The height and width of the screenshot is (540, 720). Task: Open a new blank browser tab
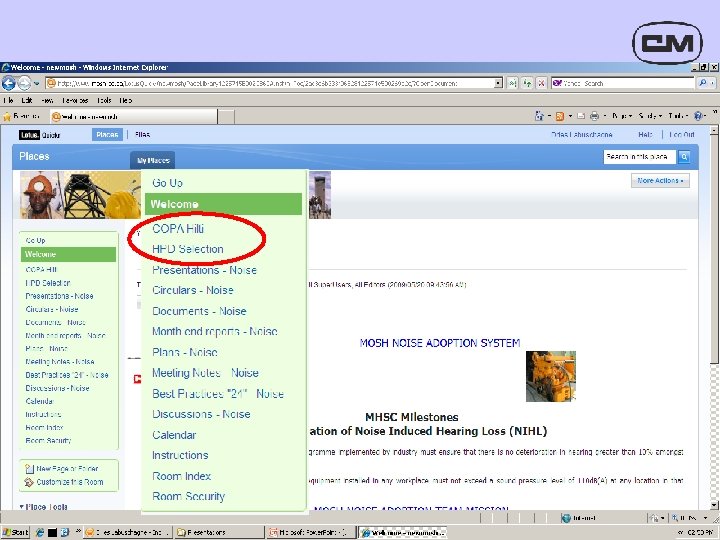click(x=226, y=117)
